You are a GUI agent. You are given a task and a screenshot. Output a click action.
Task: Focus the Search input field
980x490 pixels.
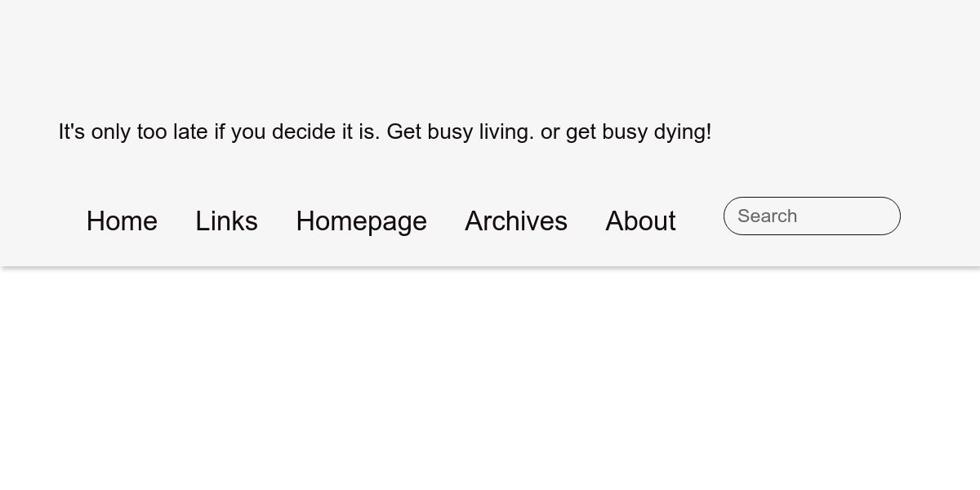[812, 216]
